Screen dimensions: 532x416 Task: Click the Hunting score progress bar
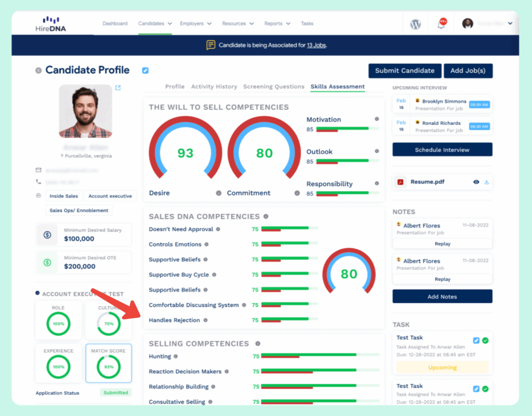[x=320, y=356]
